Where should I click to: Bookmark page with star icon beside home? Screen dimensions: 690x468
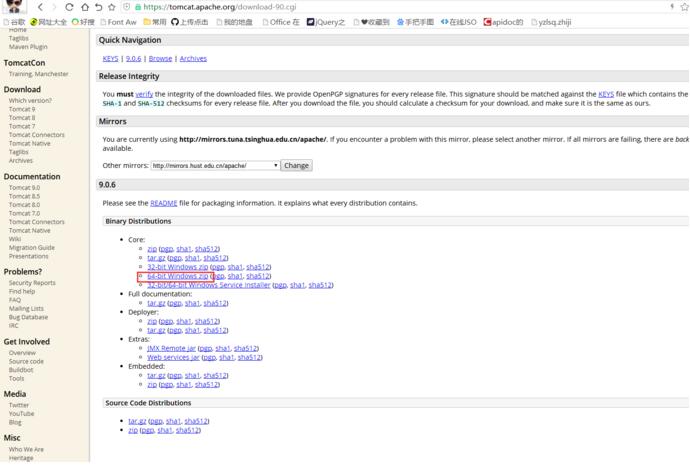[x=112, y=7]
